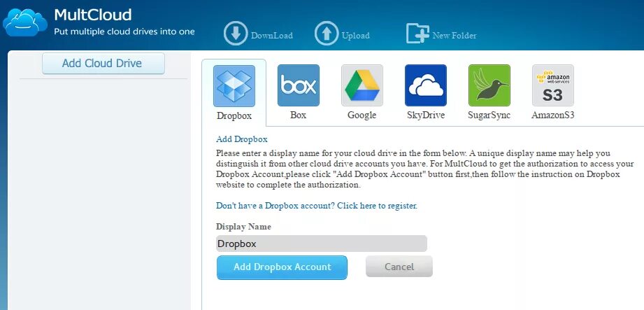Click the DownLoad toolbar label
644x310 pixels.
[x=272, y=36]
